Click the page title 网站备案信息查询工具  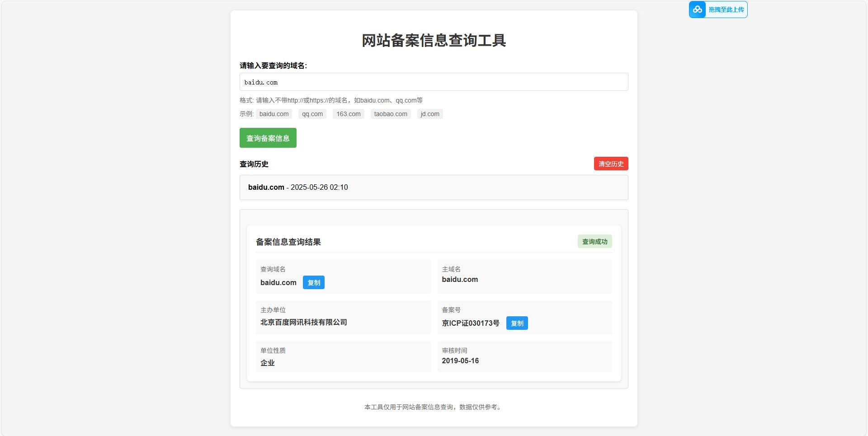pos(434,41)
